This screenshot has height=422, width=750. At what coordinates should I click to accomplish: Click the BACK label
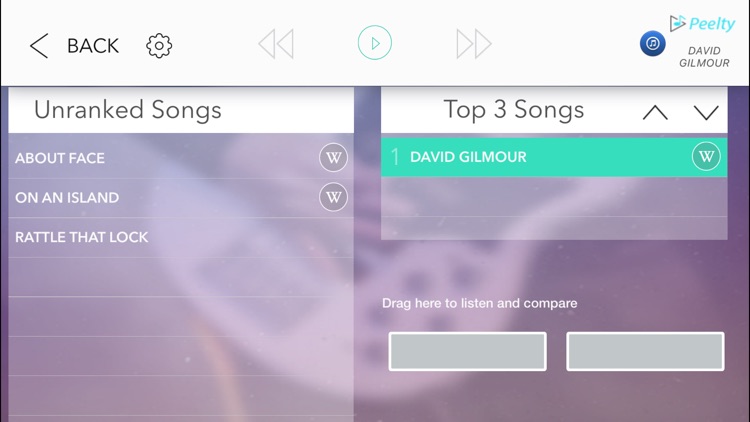93,46
